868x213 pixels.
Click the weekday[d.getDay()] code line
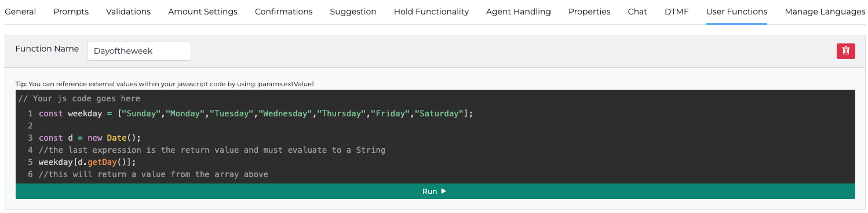click(x=435, y=162)
